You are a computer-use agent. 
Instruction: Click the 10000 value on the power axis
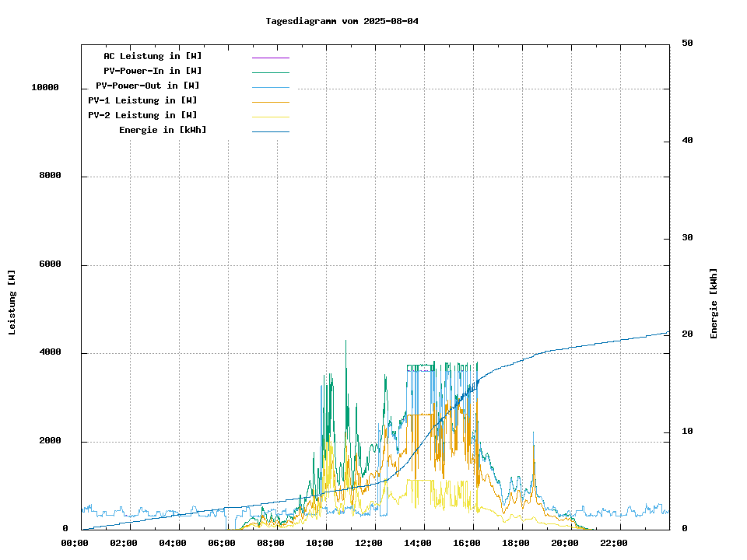coord(45,88)
